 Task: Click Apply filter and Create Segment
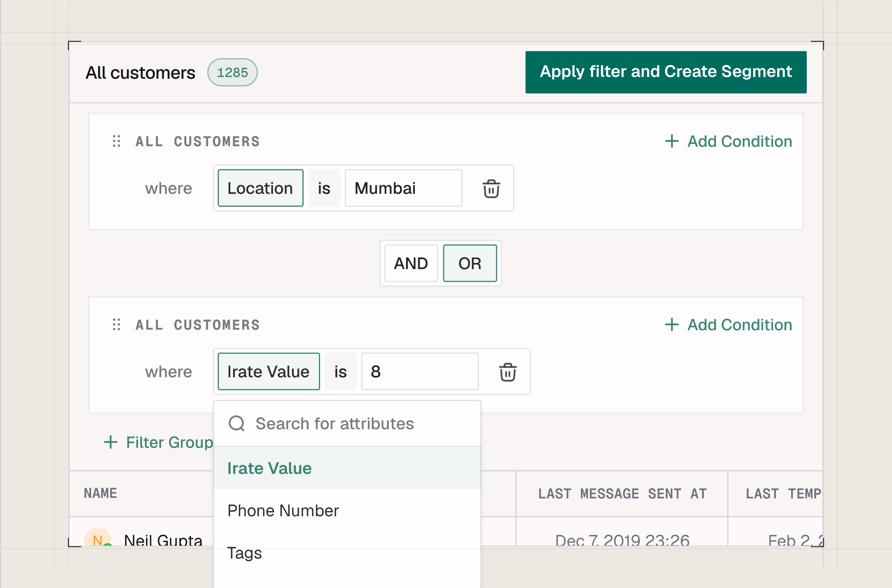pos(666,72)
